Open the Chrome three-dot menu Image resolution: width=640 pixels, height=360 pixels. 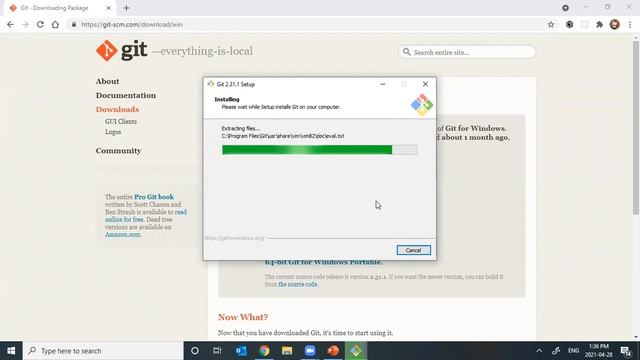click(630, 24)
